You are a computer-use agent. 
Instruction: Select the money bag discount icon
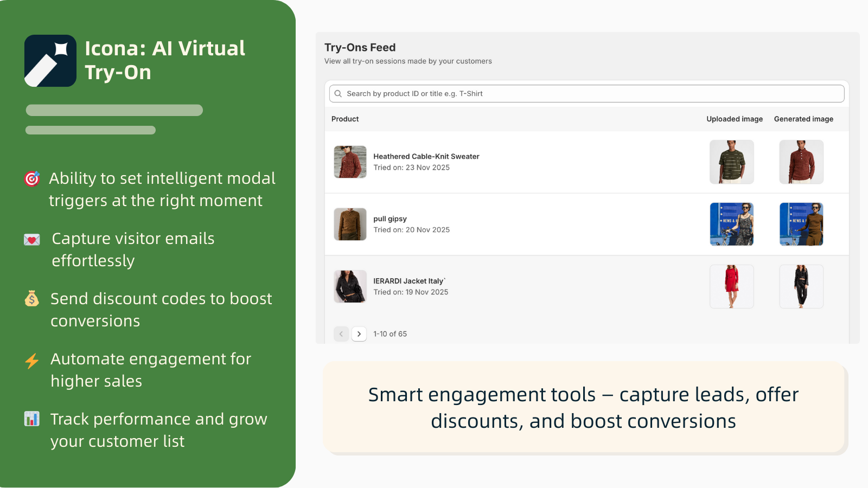pos(31,299)
